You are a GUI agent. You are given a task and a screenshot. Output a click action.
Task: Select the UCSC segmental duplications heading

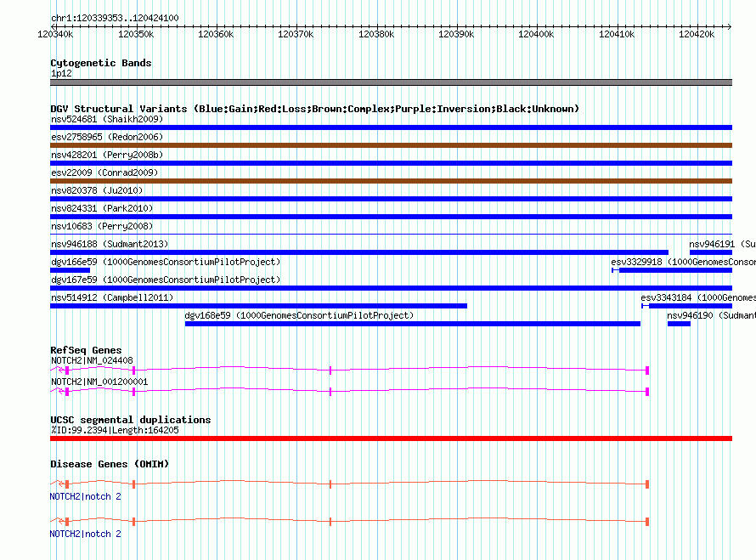pos(130,420)
